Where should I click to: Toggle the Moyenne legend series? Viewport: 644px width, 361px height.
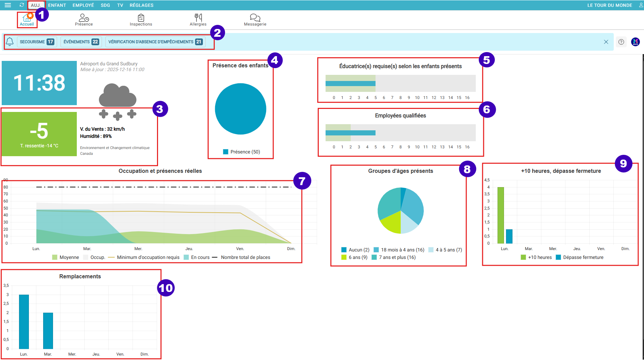pyautogui.click(x=66, y=257)
